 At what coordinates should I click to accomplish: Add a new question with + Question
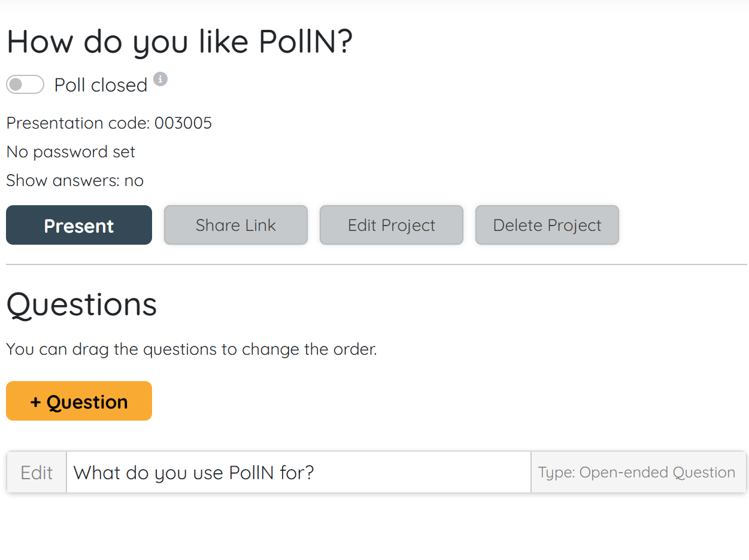point(78,401)
